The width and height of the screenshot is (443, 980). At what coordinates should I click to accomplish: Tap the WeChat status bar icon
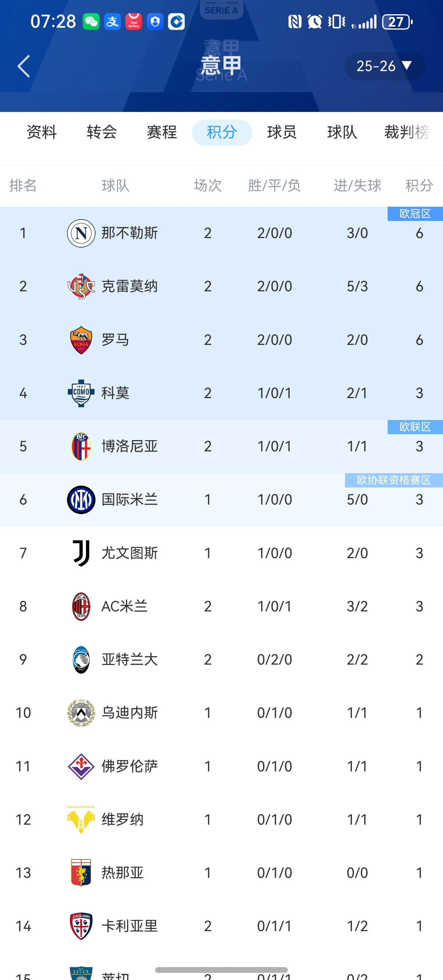pyautogui.click(x=91, y=22)
